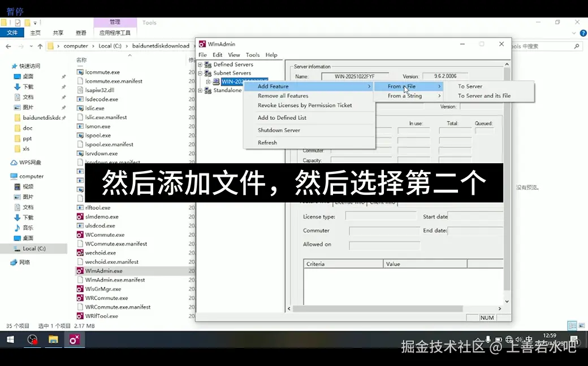
Task: Choose To Server and its File
Action: tap(484, 96)
